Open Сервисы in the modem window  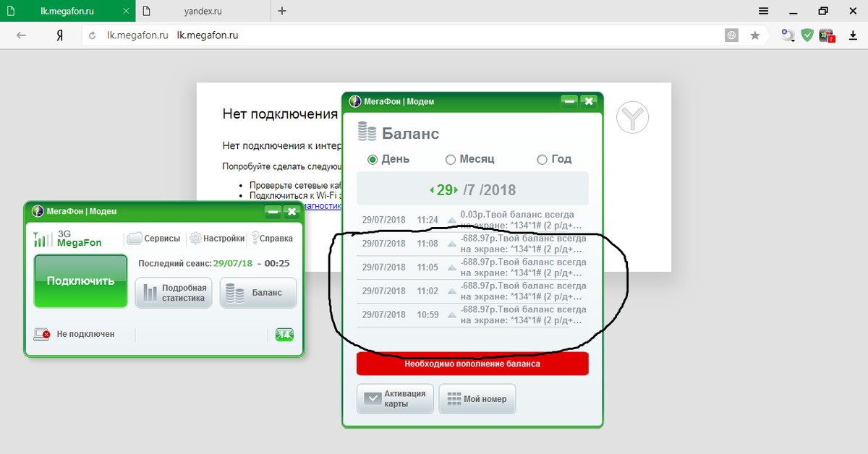coord(153,239)
